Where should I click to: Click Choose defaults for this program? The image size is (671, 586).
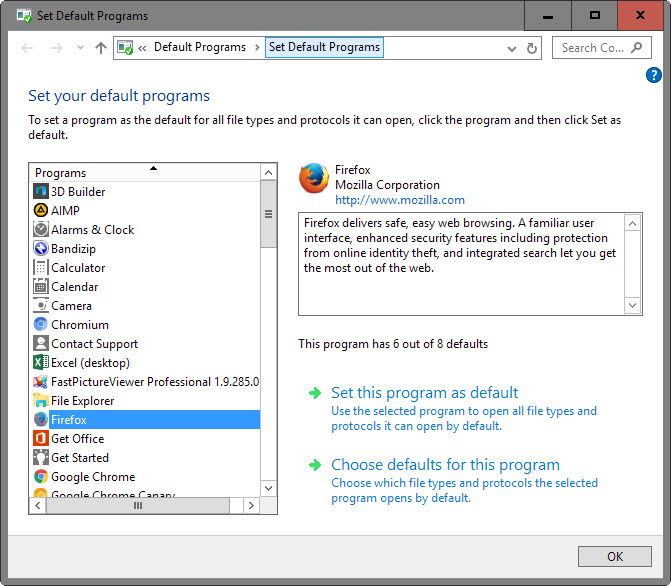click(445, 464)
